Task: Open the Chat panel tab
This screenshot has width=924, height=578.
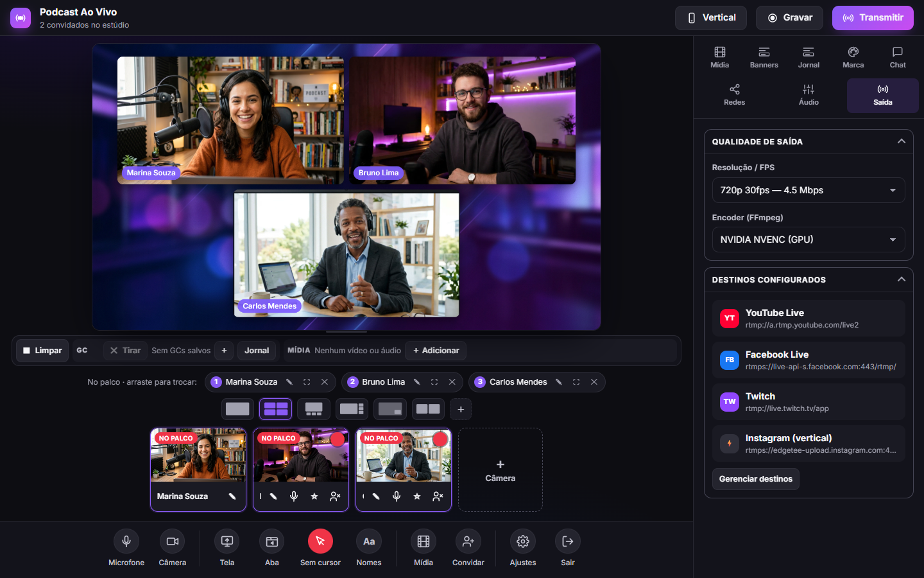Action: [898, 57]
